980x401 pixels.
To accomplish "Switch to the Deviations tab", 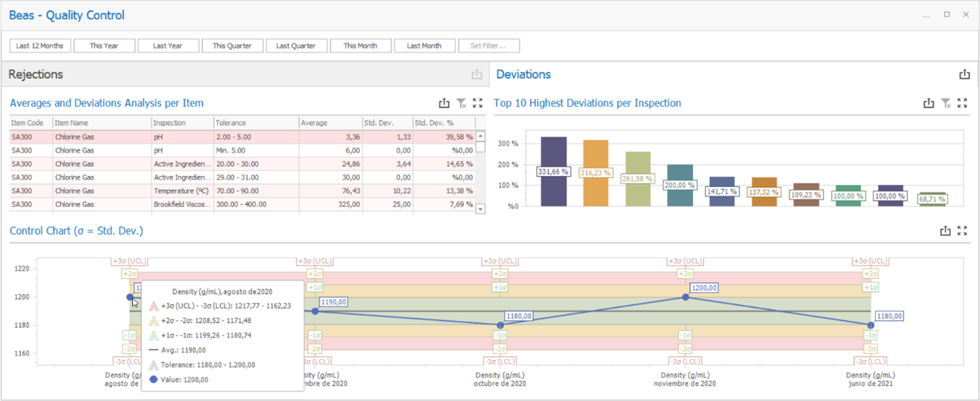I will (523, 75).
